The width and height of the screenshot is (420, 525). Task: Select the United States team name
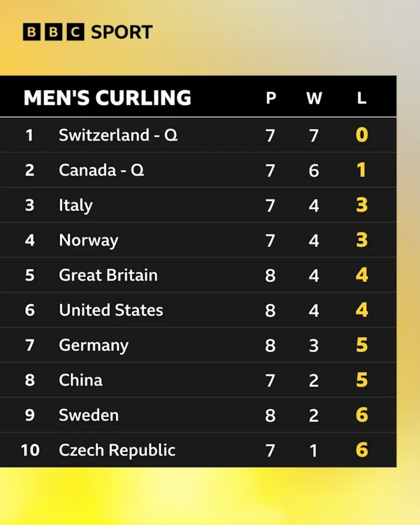coord(111,310)
